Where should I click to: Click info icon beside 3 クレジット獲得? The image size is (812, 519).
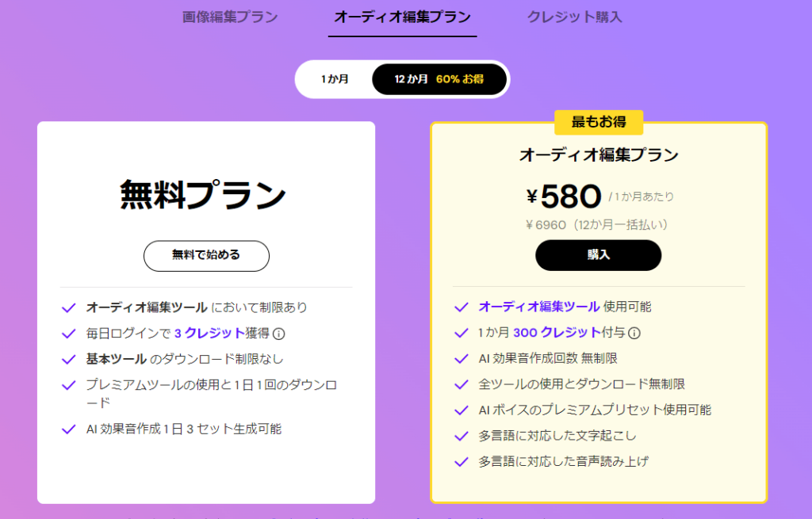pyautogui.click(x=278, y=334)
